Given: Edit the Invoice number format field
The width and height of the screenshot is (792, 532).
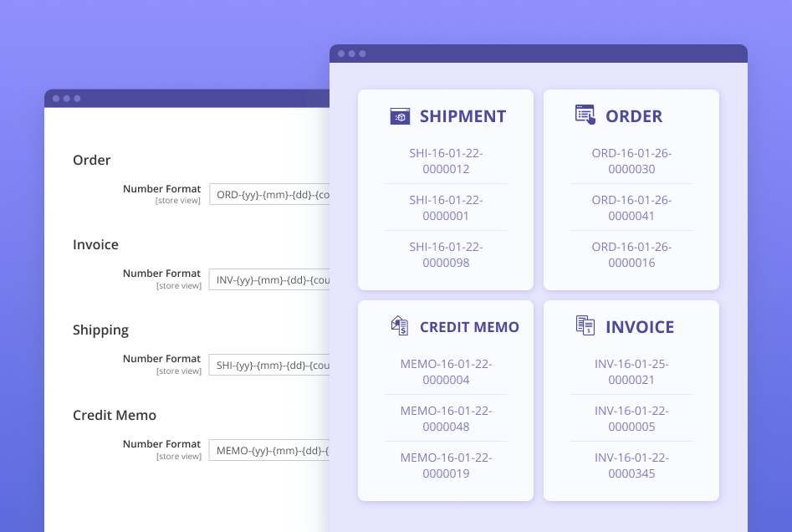Looking at the screenshot, I should tap(270, 280).
